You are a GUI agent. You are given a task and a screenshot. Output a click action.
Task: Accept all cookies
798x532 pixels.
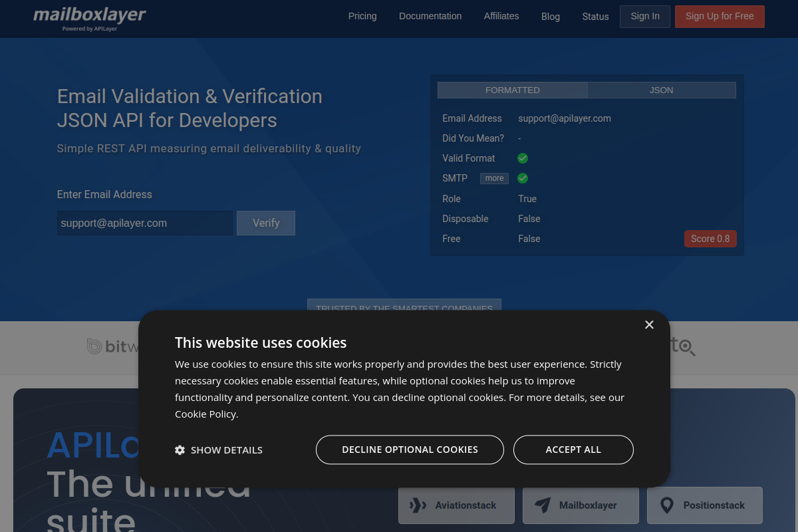tap(573, 450)
